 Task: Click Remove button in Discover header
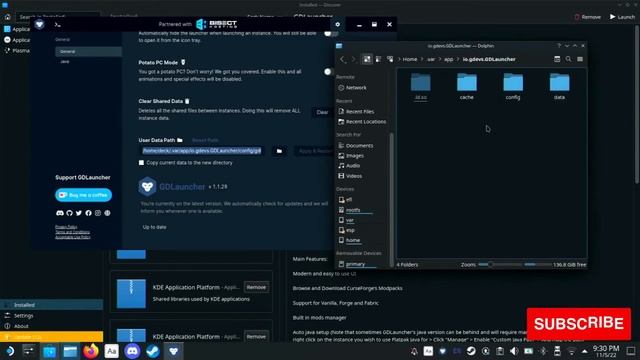[587, 17]
